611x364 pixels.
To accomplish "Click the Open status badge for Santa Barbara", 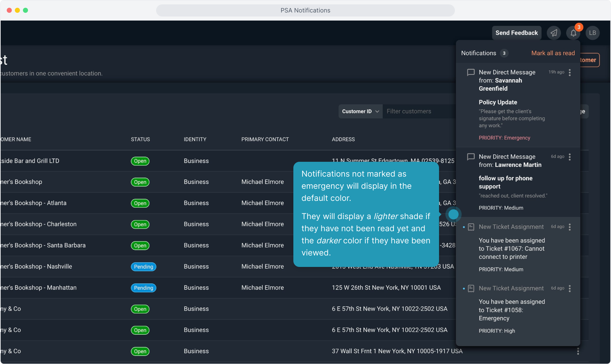I will click(140, 246).
